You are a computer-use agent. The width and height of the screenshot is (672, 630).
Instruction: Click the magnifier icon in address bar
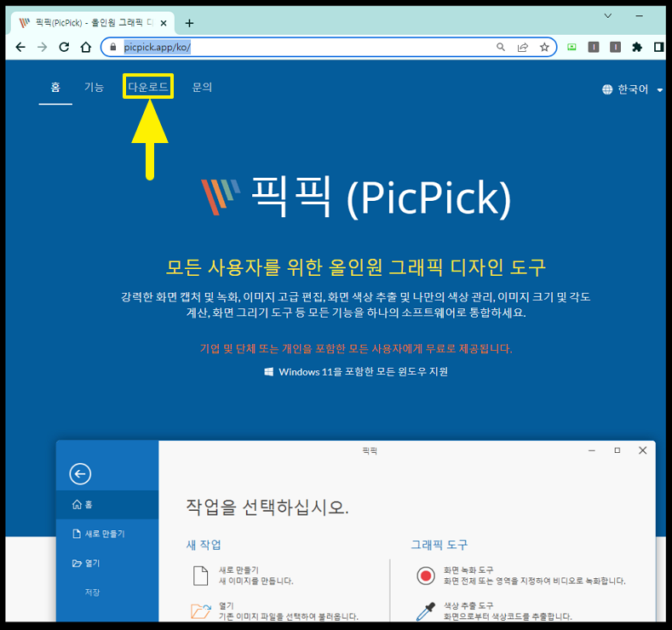point(501,47)
